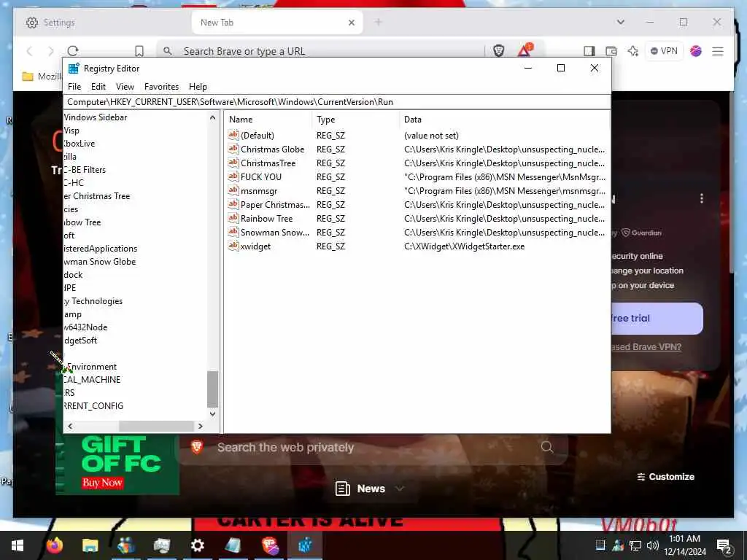Click the string icon beside msnmsgr
This screenshot has width=747, height=560.
tap(233, 190)
